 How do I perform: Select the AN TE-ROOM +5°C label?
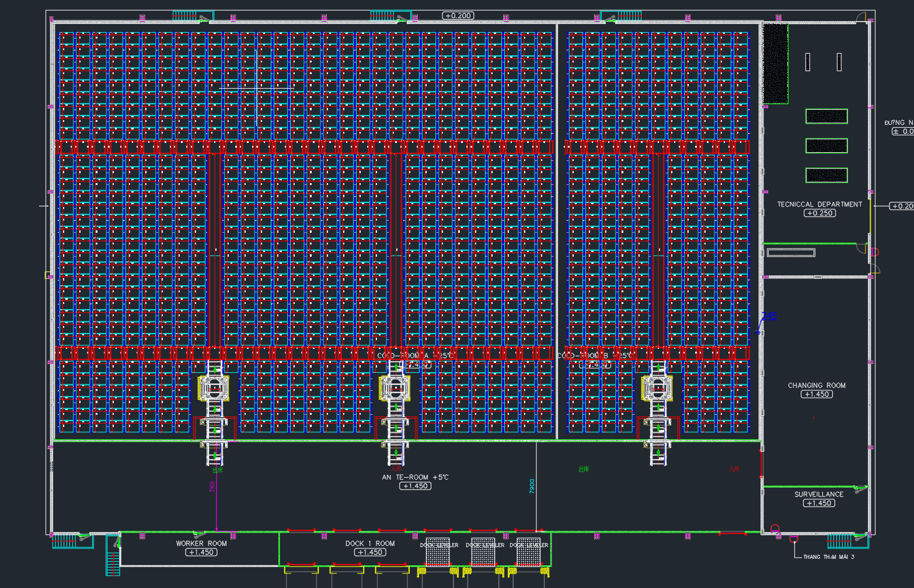click(x=415, y=477)
